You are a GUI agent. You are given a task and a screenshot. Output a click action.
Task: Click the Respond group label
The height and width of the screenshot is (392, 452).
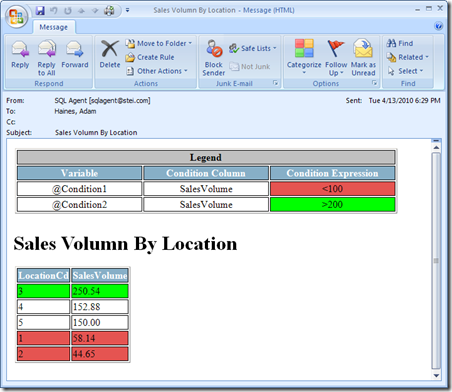[x=49, y=83]
